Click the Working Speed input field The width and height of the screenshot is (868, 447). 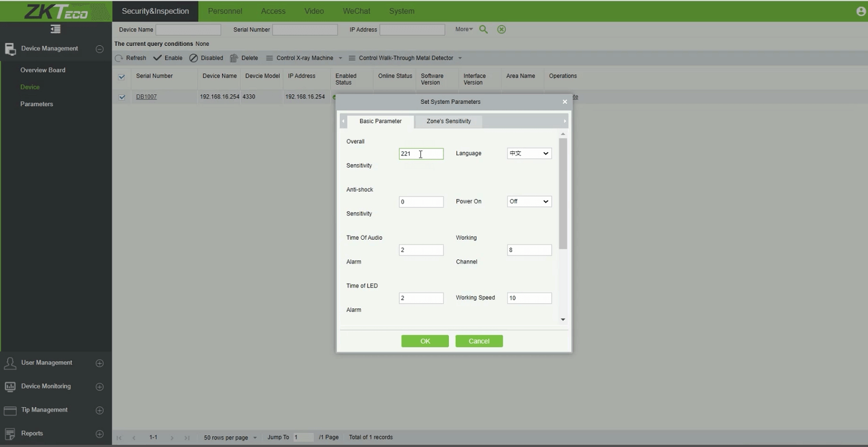[x=529, y=298]
